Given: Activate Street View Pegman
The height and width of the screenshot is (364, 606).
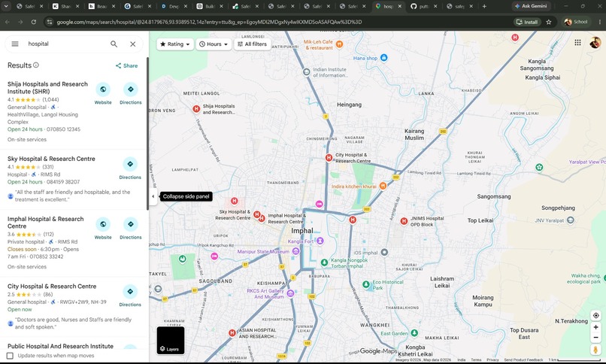Looking at the screenshot, I should [595, 349].
